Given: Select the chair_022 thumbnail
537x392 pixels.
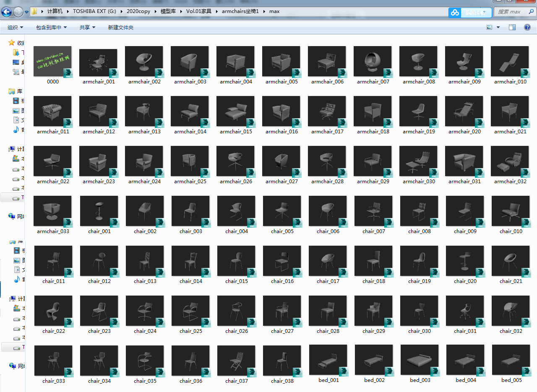Looking at the screenshot, I should pos(53,311).
